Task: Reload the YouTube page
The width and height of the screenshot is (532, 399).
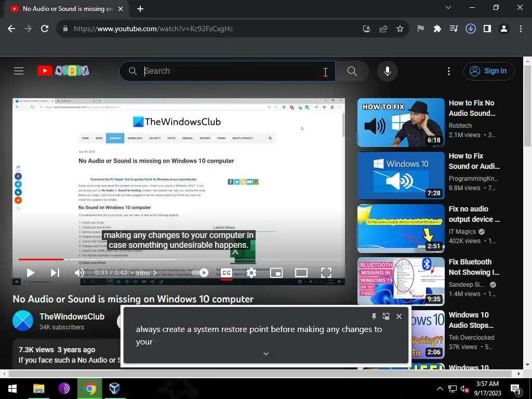Action: pos(45,29)
